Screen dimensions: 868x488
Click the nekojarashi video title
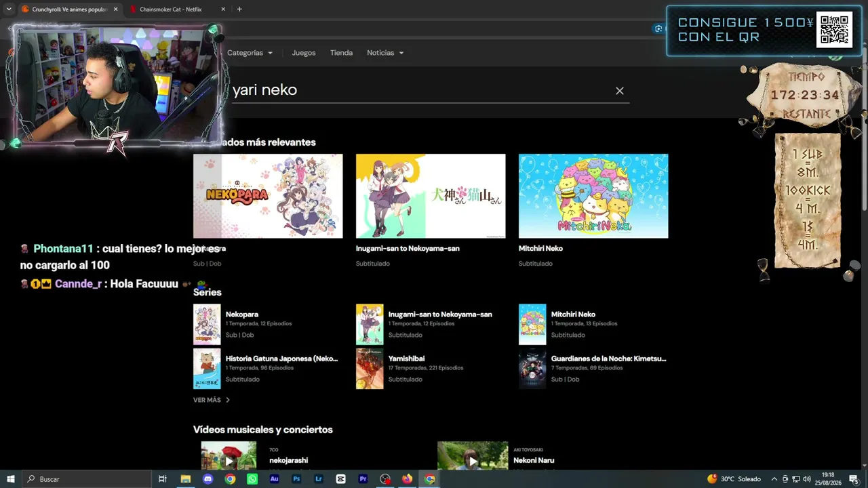(x=288, y=461)
